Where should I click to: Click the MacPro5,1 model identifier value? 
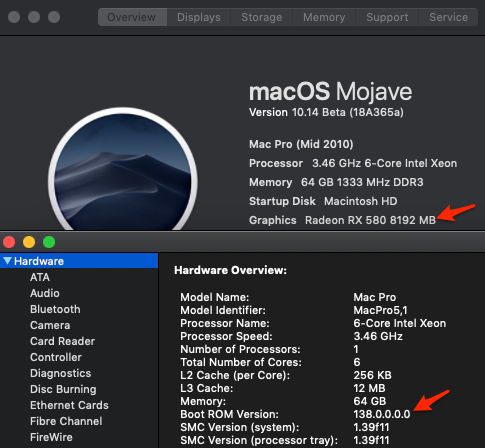(380, 310)
